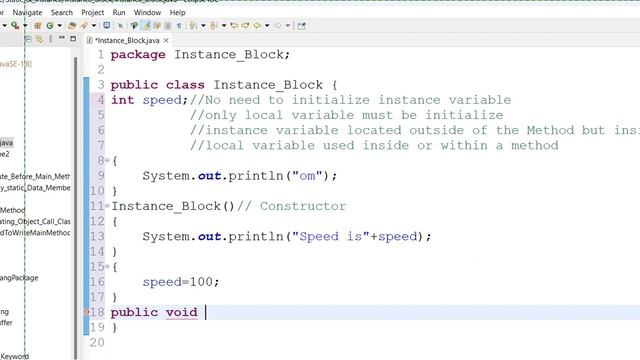This screenshot has height=360, width=640.
Task: Click the Previous Annotation icon
Action: pyautogui.click(x=213, y=25)
